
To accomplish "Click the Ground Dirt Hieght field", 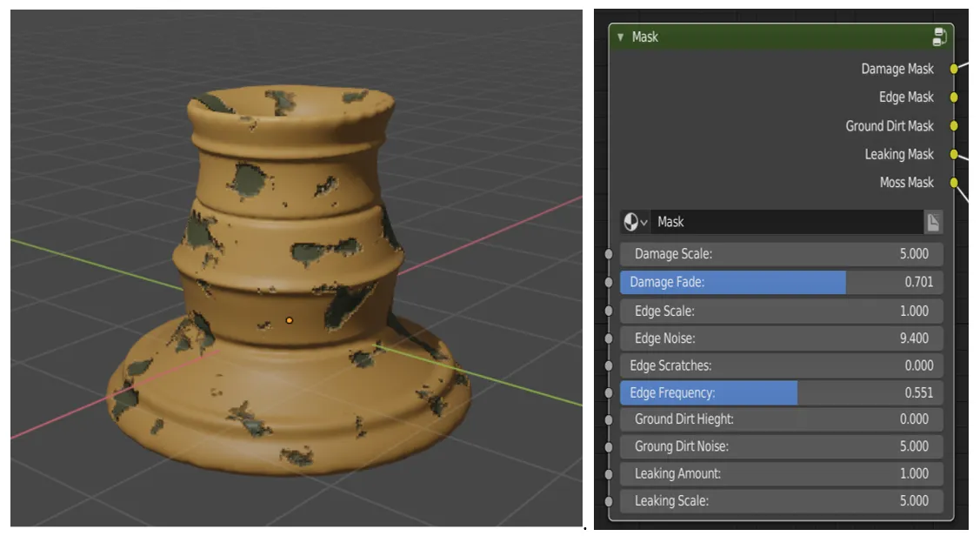I will pyautogui.click(x=781, y=419).
